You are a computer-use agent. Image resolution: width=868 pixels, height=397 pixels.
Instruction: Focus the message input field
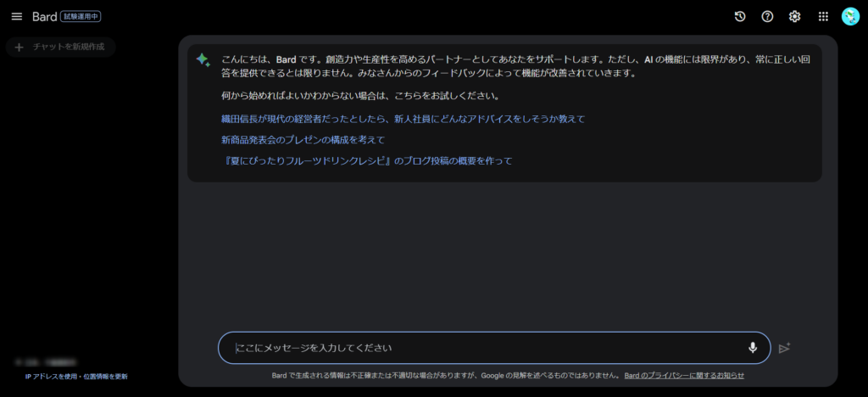click(494, 348)
